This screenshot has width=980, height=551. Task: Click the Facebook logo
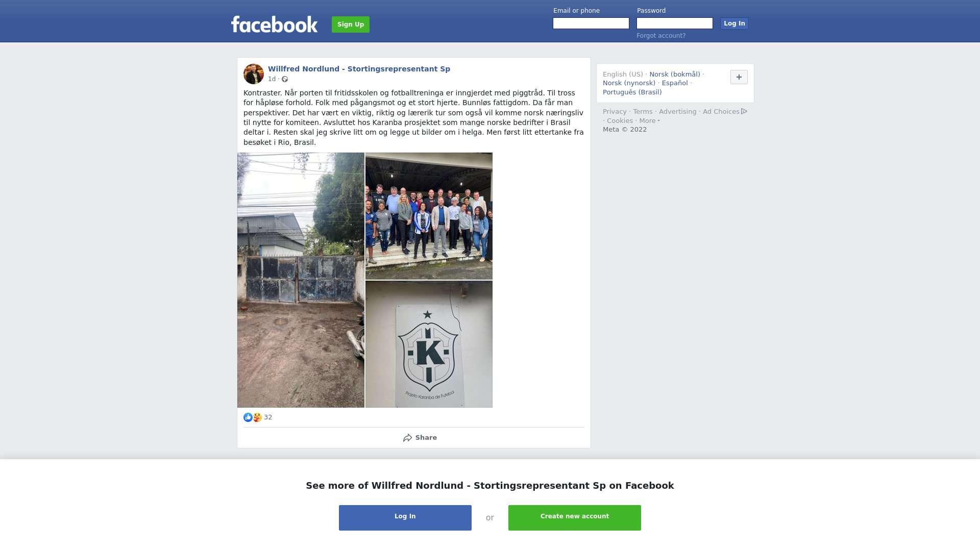(x=274, y=24)
